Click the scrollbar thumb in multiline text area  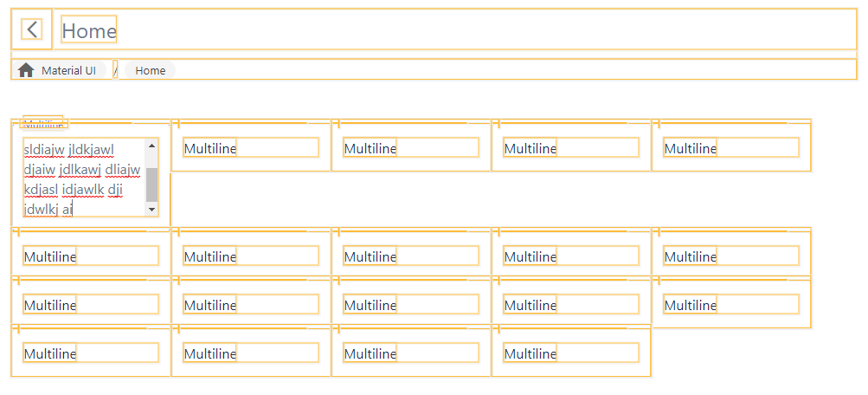point(151,185)
